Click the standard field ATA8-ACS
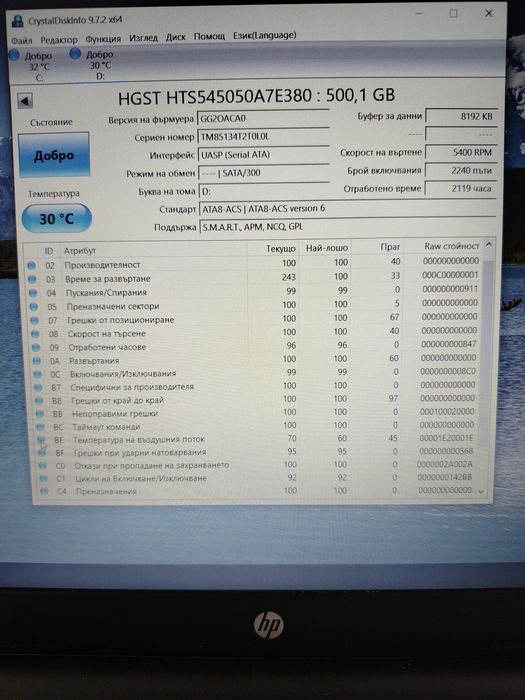Image resolution: width=525 pixels, height=700 pixels. click(348, 208)
